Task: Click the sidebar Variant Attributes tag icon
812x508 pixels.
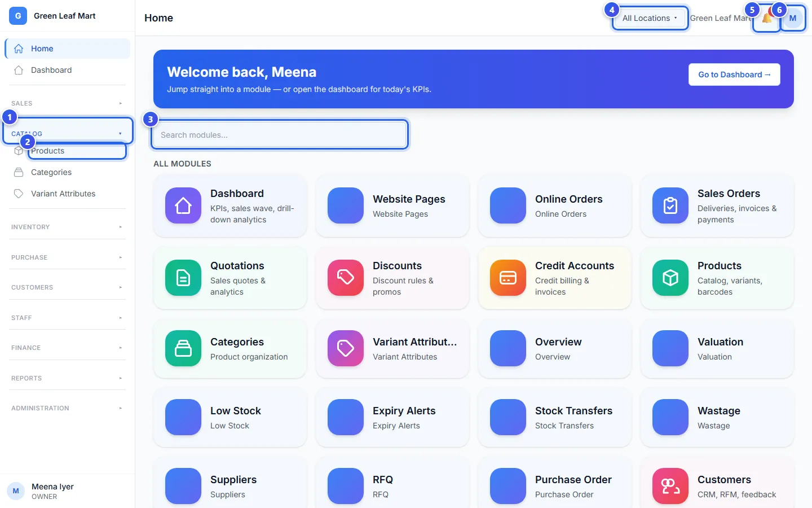Action: tap(19, 194)
